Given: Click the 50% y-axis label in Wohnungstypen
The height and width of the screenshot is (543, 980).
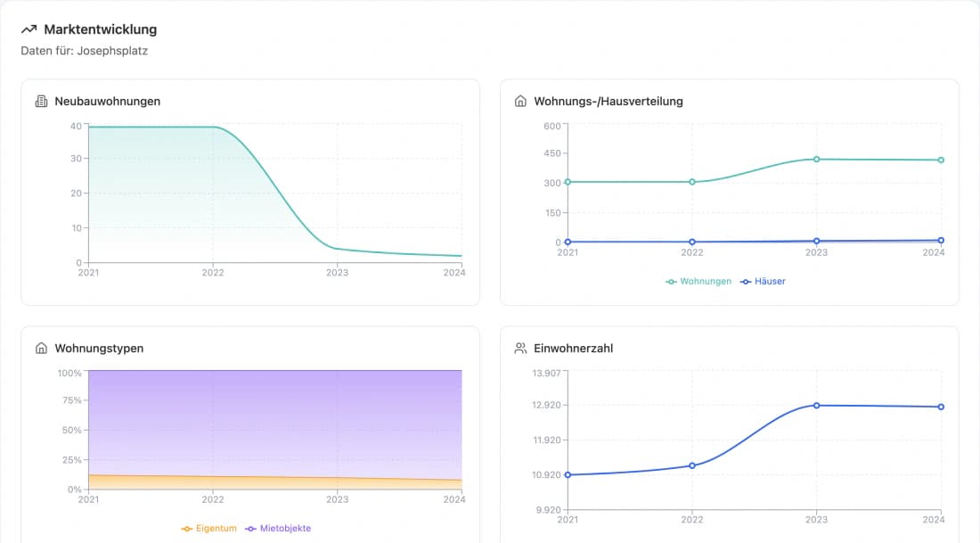Looking at the screenshot, I should click(72, 431).
